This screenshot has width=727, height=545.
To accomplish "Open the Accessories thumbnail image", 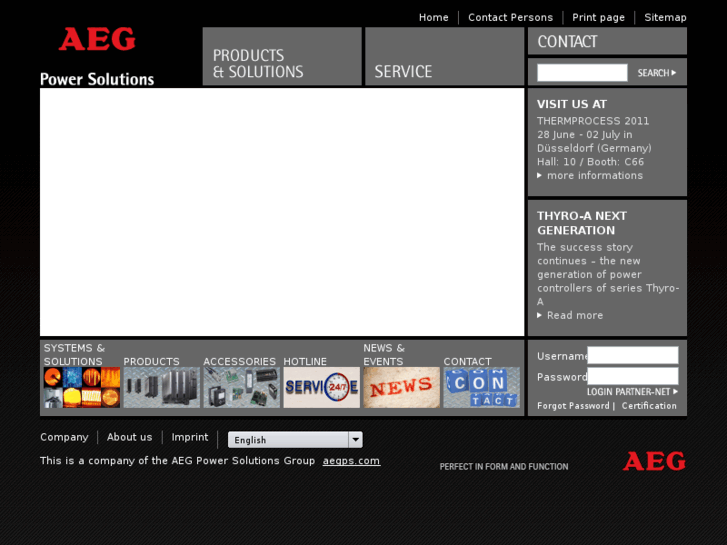I will click(x=242, y=387).
